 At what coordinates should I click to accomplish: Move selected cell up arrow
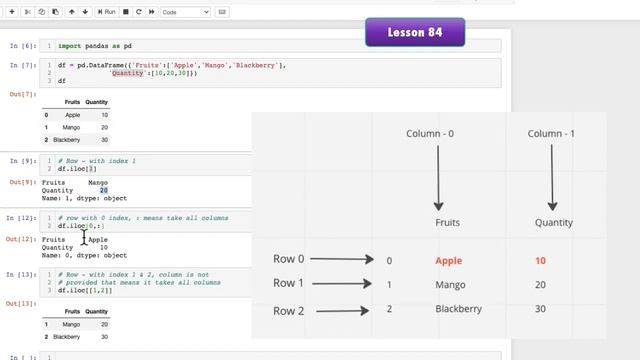(71, 12)
